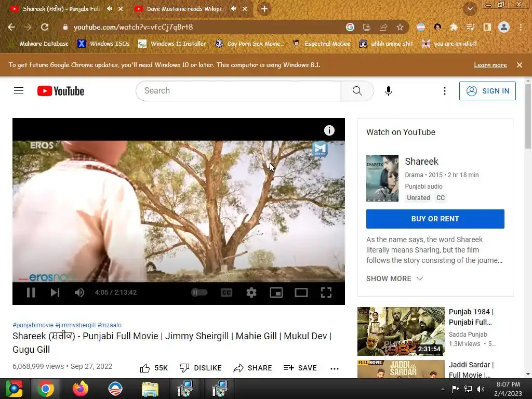Open Firefox from the taskbar
The image size is (532, 399).
coord(81,389)
